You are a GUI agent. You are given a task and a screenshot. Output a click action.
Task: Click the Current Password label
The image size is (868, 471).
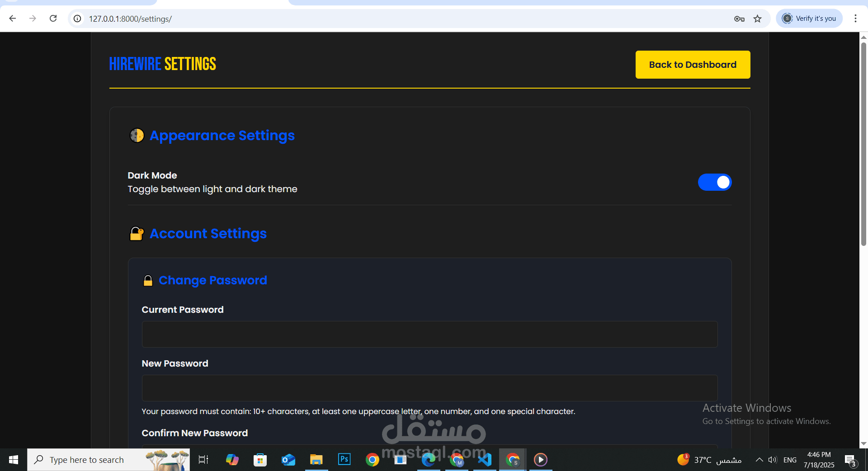(183, 310)
